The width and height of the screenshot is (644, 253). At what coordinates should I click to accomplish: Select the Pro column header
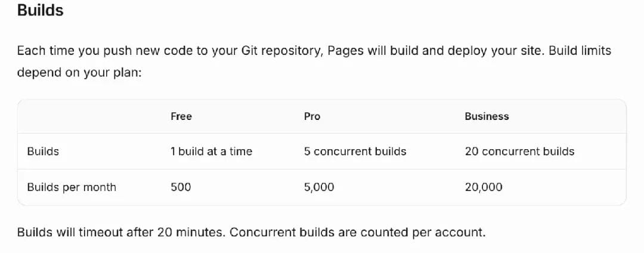(312, 116)
